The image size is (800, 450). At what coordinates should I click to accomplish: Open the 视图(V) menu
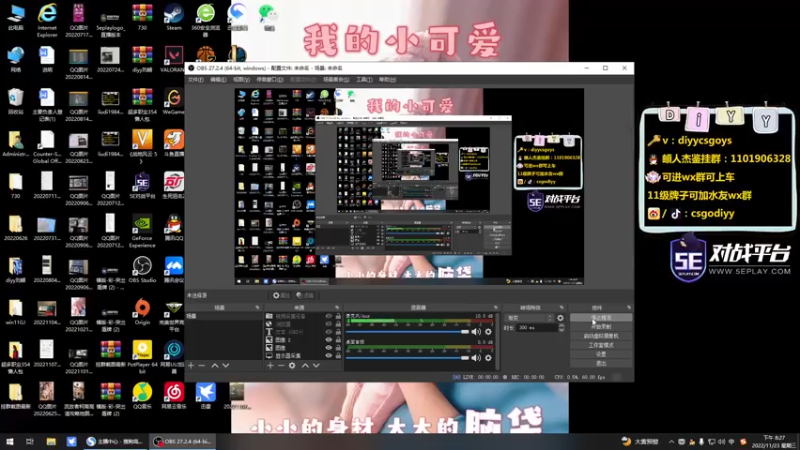coord(241,80)
